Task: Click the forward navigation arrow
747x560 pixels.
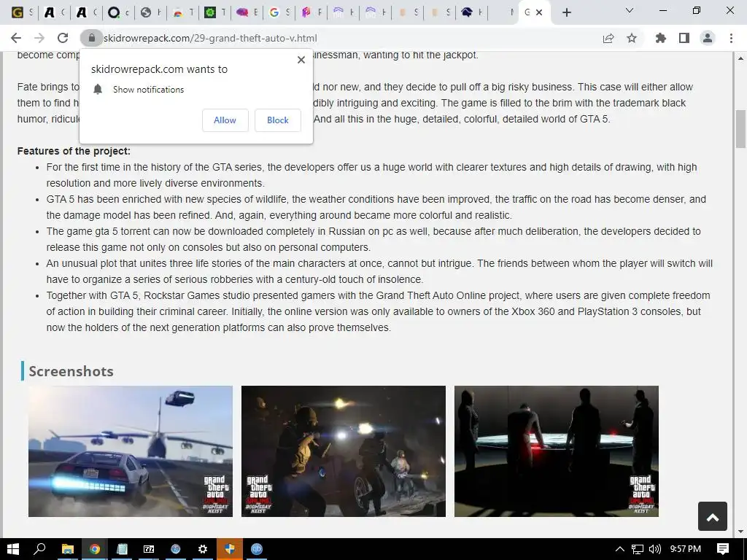Action: 39,38
